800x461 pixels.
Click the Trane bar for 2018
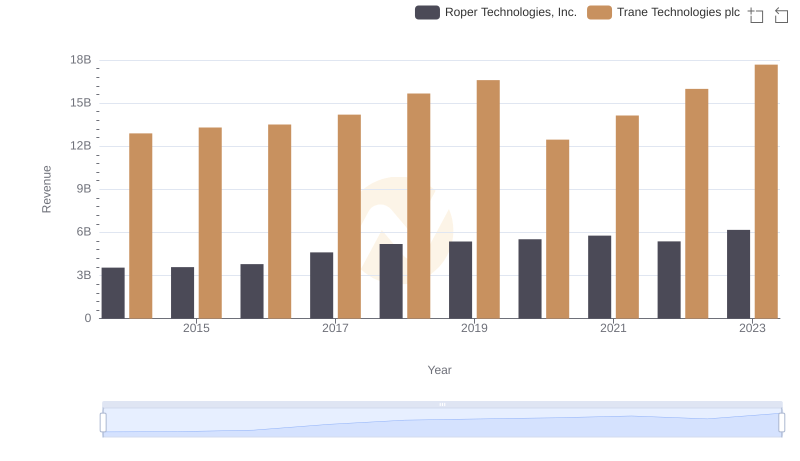[x=419, y=206]
